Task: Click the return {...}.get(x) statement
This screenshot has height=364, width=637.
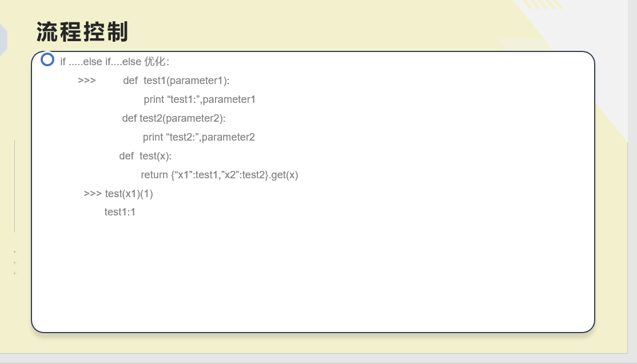Action: click(220, 175)
